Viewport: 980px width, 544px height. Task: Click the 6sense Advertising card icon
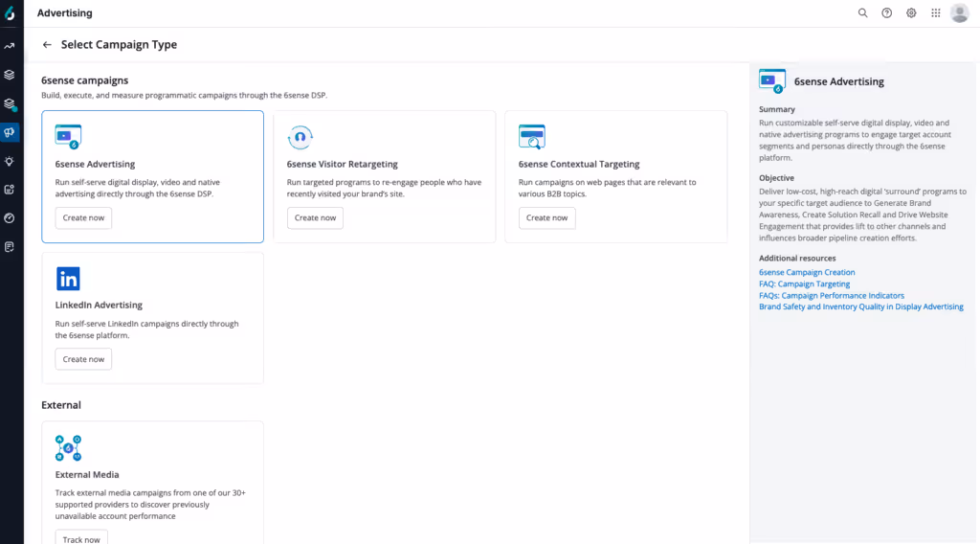(68, 137)
